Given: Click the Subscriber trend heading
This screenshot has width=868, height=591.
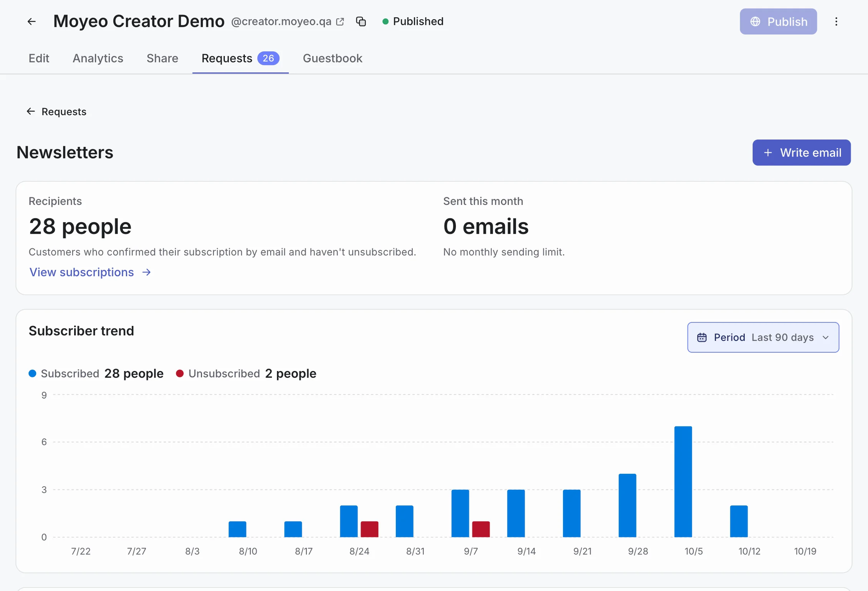Looking at the screenshot, I should [81, 331].
